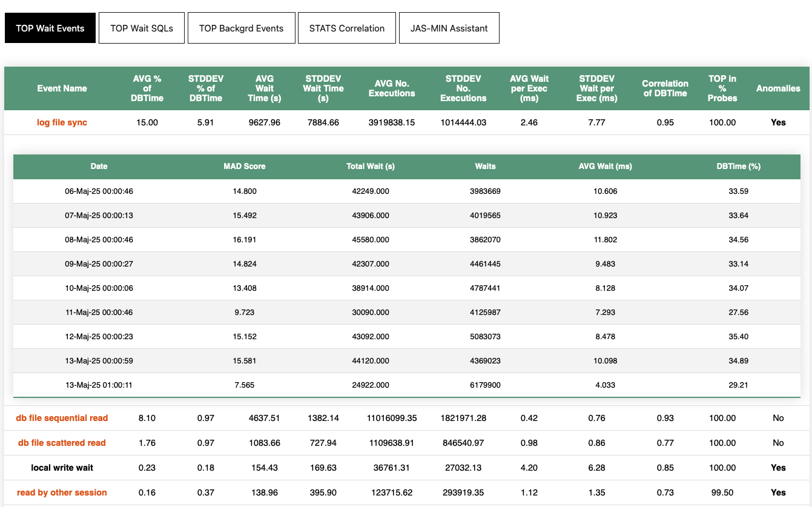Screen dimensions: 812x507
Task: Click STDDEV executions value 293919.35
Action: click(x=463, y=492)
